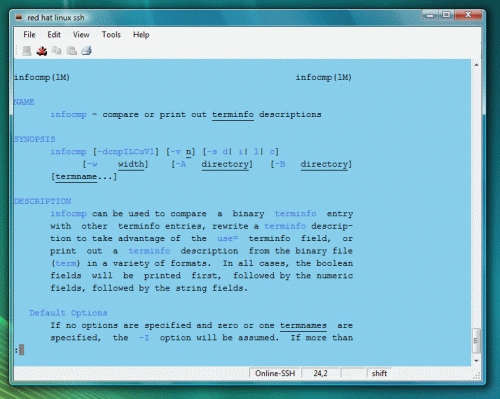Click the underlined terminfo word in NAME line

(233, 115)
